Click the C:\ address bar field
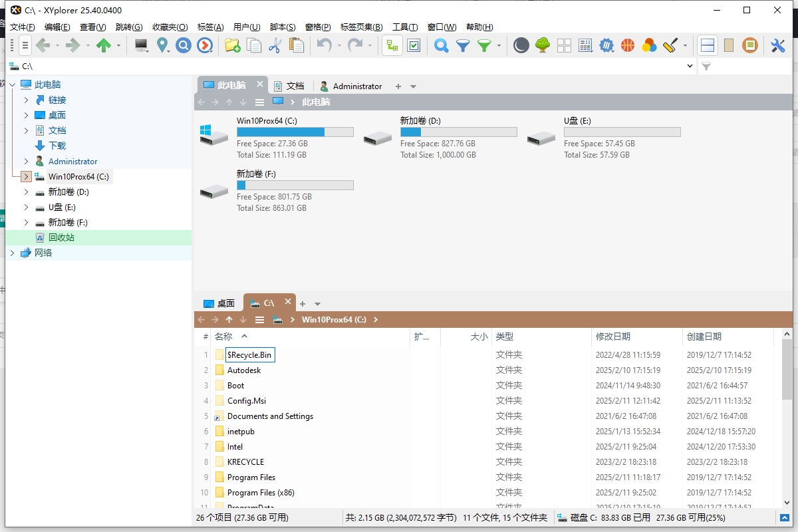The width and height of the screenshot is (798, 532). 351,66
